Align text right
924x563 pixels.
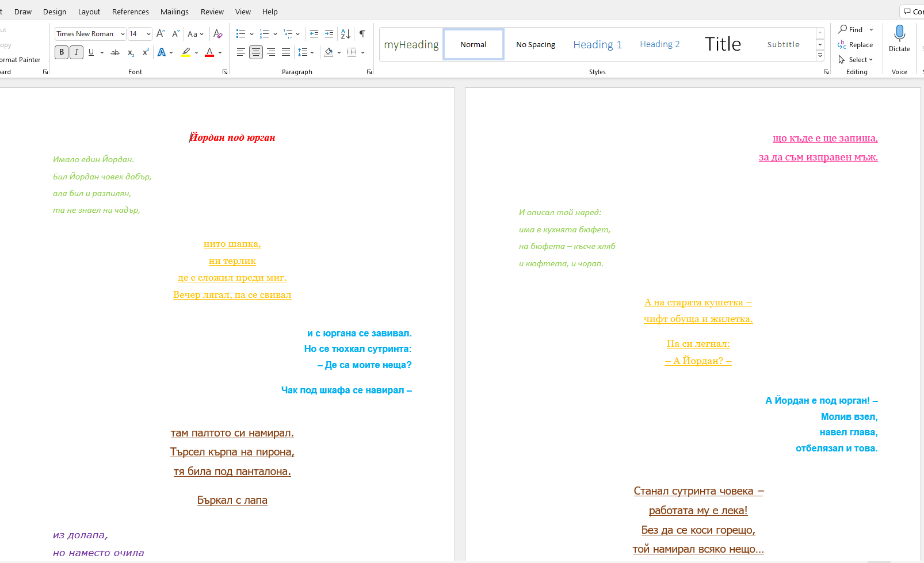[x=271, y=52]
